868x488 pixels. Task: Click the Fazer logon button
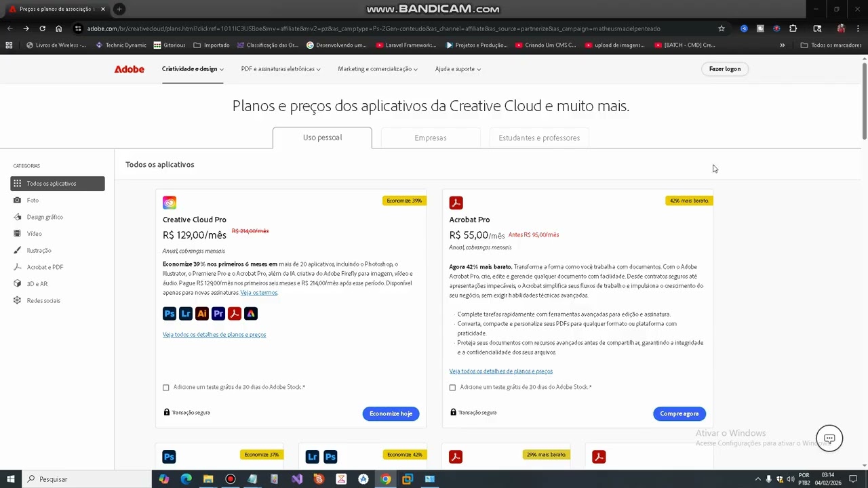[725, 69]
